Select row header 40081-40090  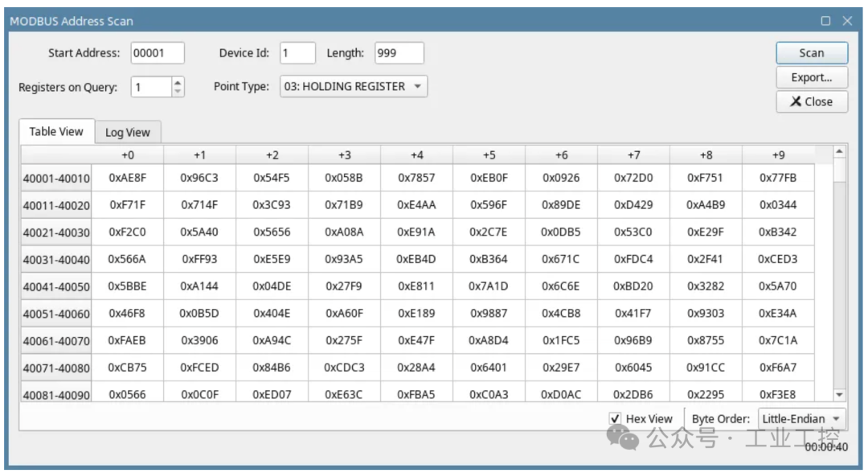point(56,392)
